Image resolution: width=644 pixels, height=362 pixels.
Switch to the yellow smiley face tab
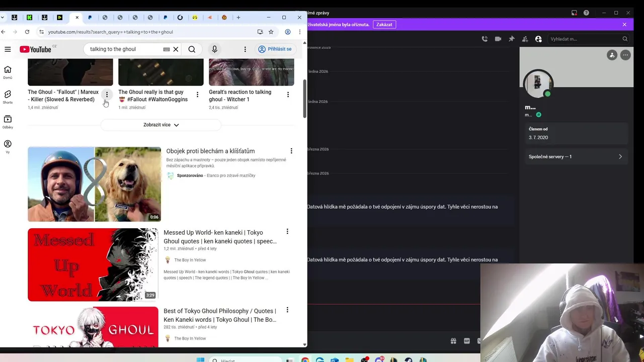click(195, 18)
